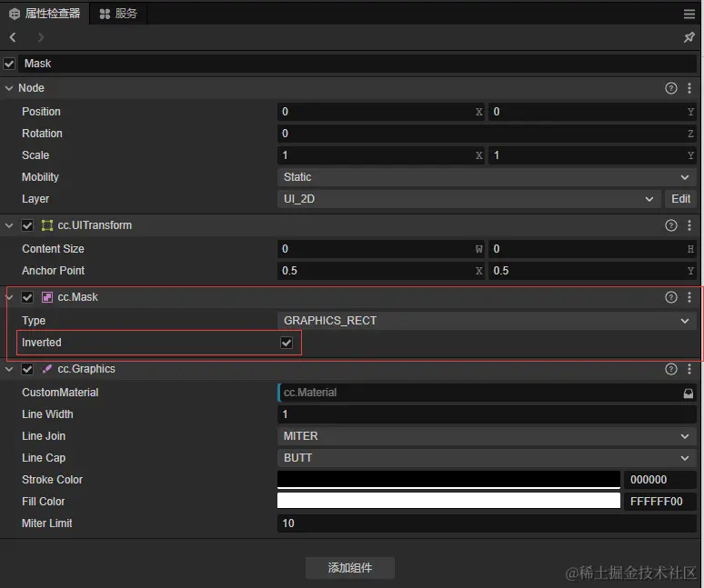The width and height of the screenshot is (704, 588).
Task: Click the Content Size W field
Action: [x=381, y=249]
